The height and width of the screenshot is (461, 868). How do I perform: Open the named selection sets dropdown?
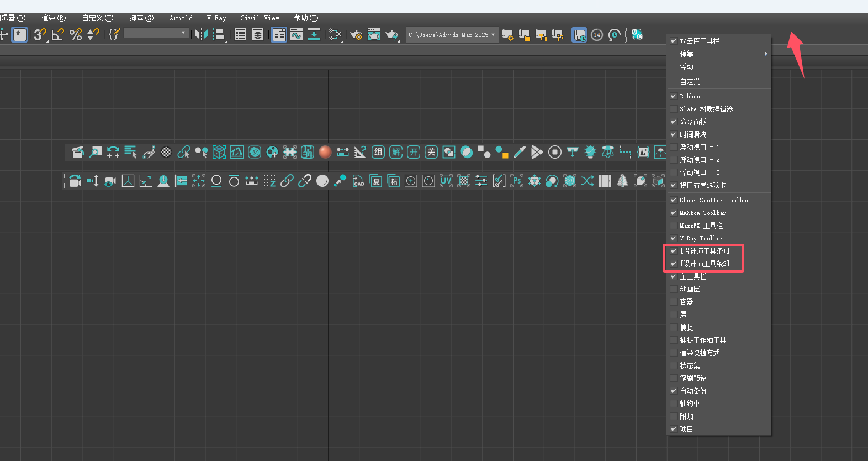(156, 33)
